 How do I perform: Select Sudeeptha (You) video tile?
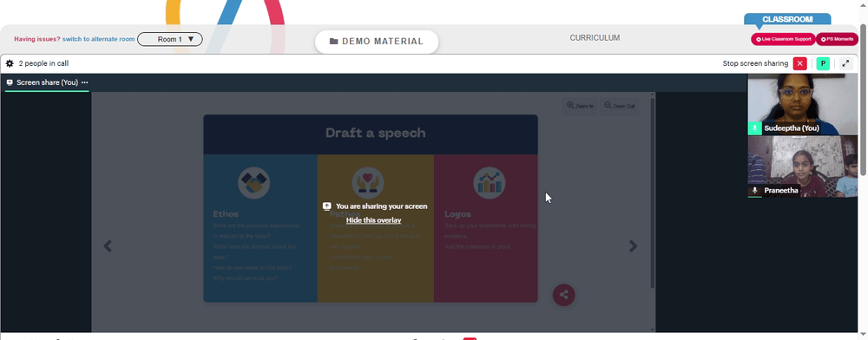(x=802, y=104)
